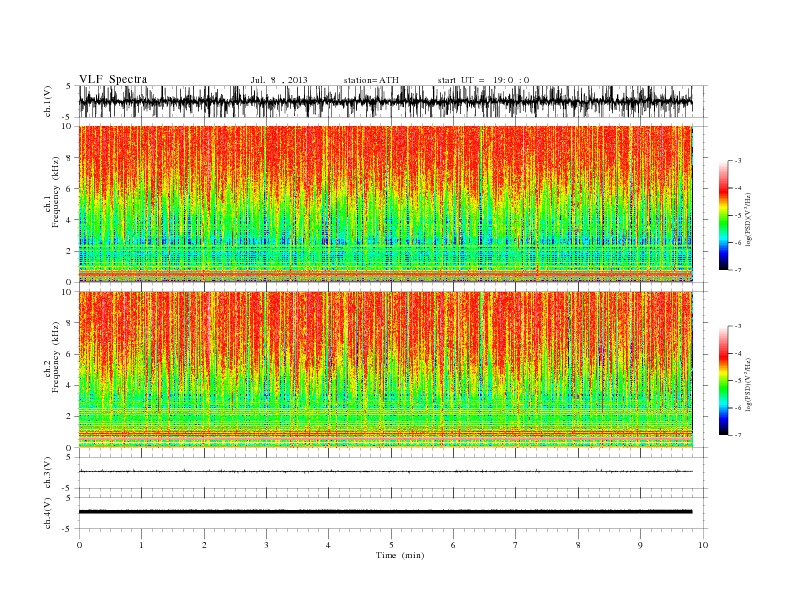Click inside the ch.1 spectrogram plot
This screenshot has height=612, width=792.
pos(386,204)
